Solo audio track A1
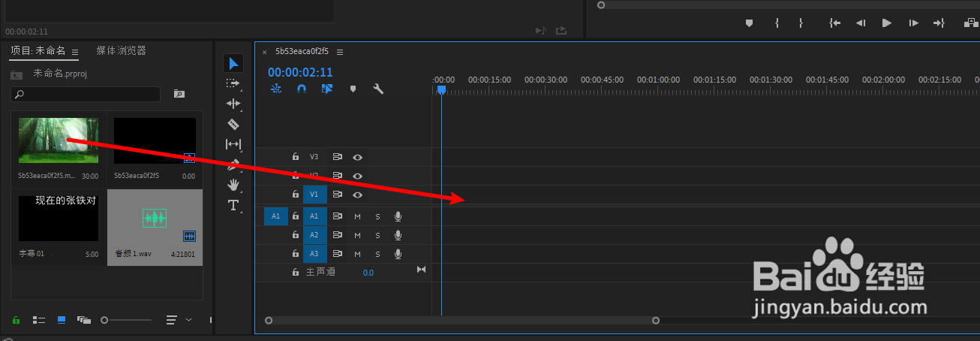The image size is (980, 341). (x=377, y=216)
